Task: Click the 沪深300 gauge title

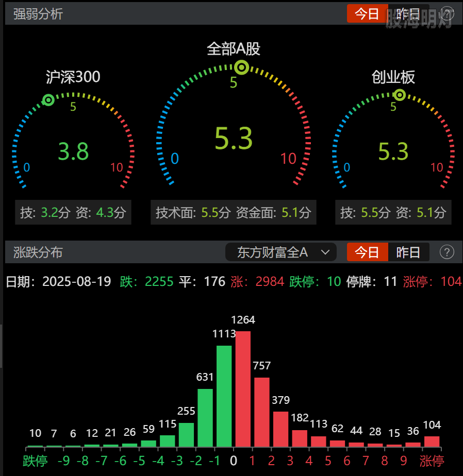Action: 73,77
